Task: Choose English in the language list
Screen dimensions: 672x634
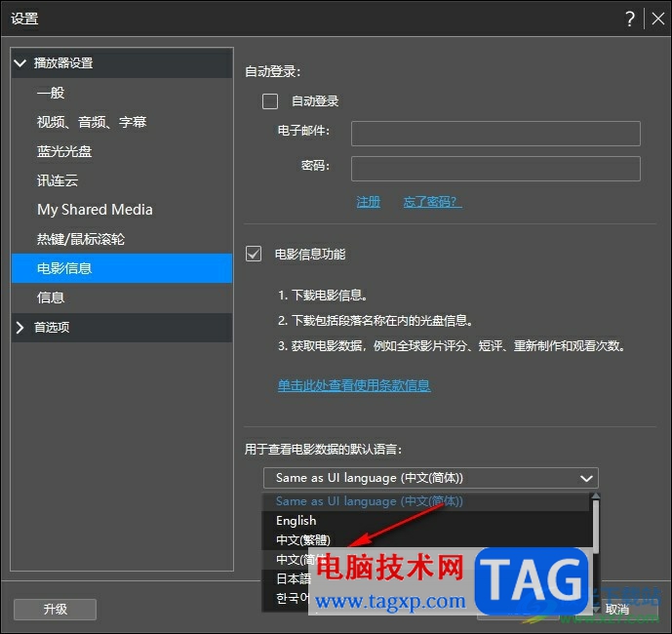Action: click(x=425, y=521)
